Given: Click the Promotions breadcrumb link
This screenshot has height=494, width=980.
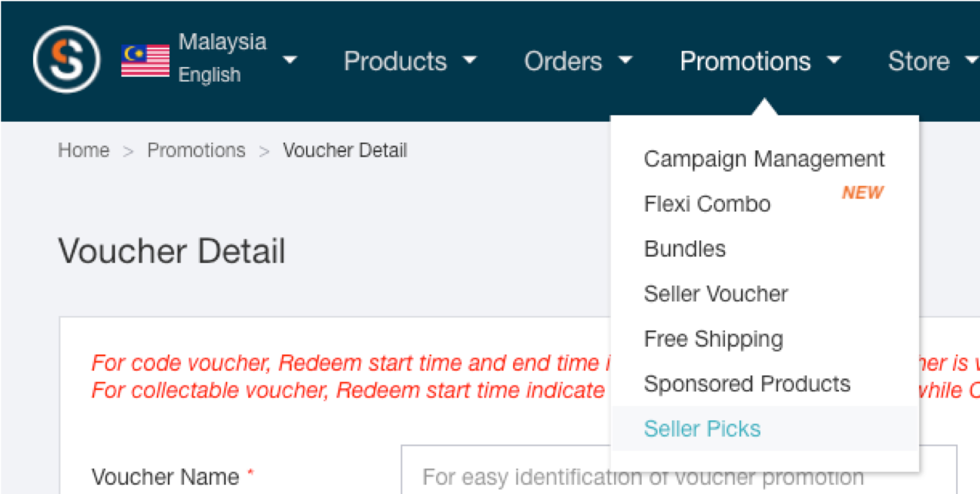Looking at the screenshot, I should pyautogui.click(x=196, y=150).
